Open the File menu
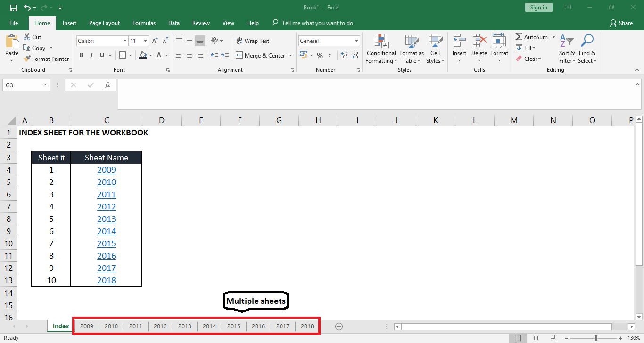This screenshot has height=343, width=644. point(14,23)
